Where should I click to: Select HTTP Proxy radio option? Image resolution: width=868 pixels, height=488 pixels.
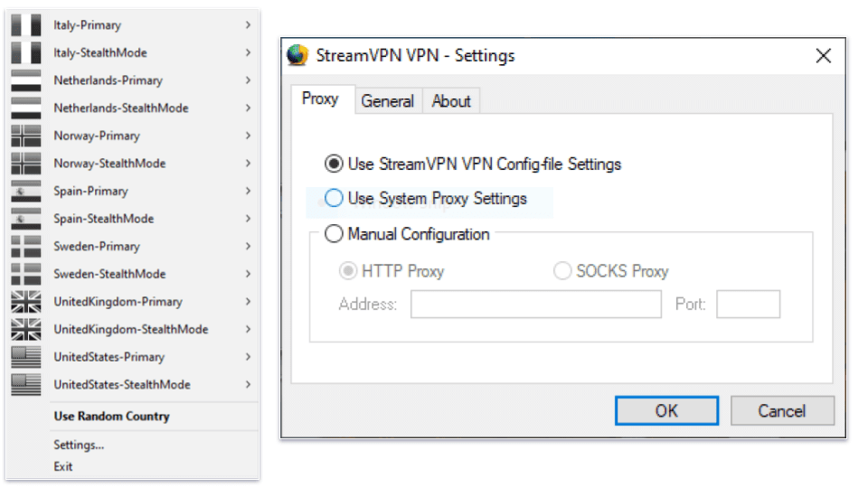pyautogui.click(x=347, y=270)
